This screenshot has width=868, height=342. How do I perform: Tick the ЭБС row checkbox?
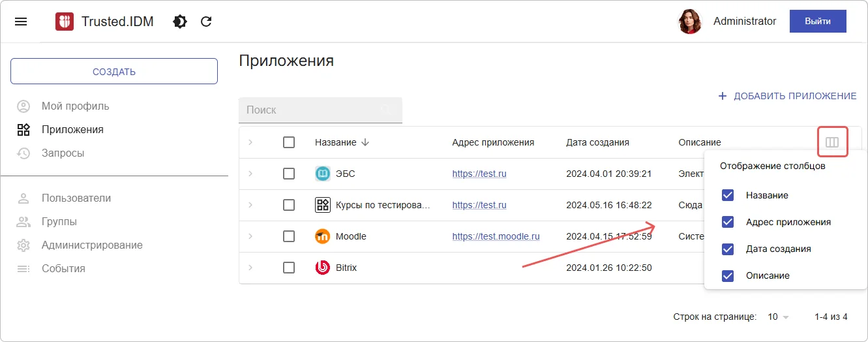pos(289,174)
